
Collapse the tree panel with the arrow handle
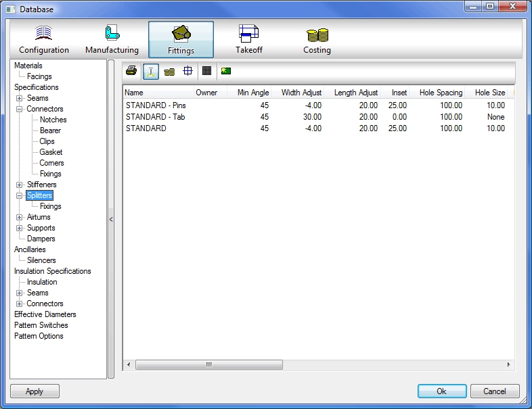(x=111, y=219)
